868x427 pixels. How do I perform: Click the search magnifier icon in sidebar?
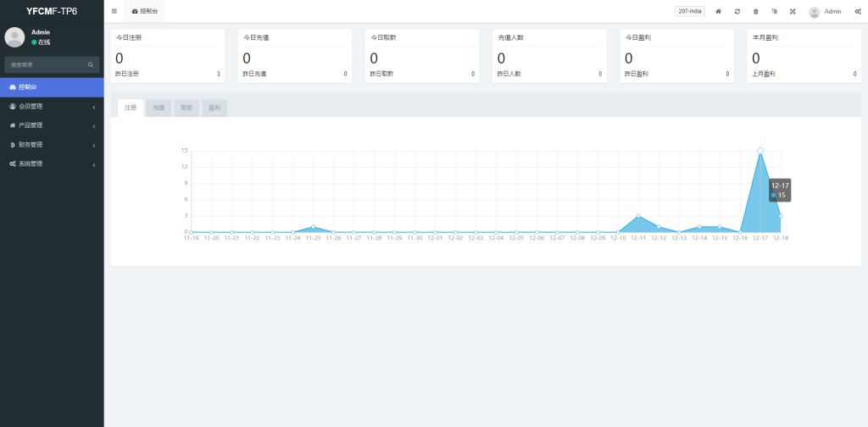[91, 64]
